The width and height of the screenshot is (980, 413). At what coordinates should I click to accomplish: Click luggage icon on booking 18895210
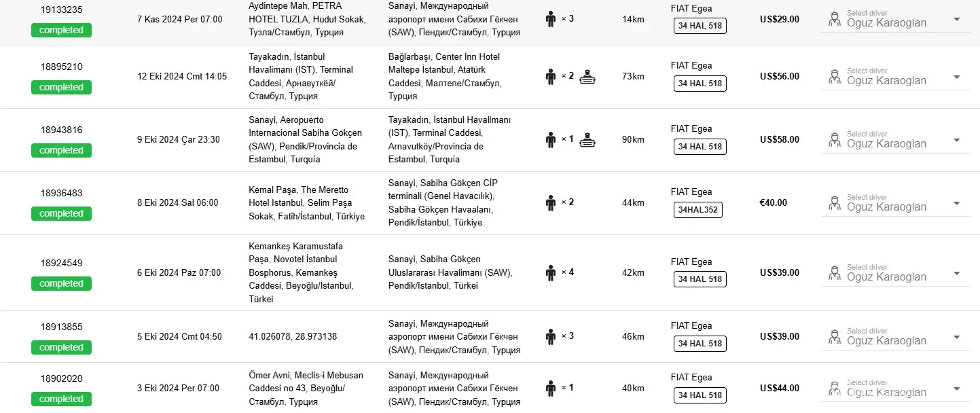pyautogui.click(x=587, y=77)
